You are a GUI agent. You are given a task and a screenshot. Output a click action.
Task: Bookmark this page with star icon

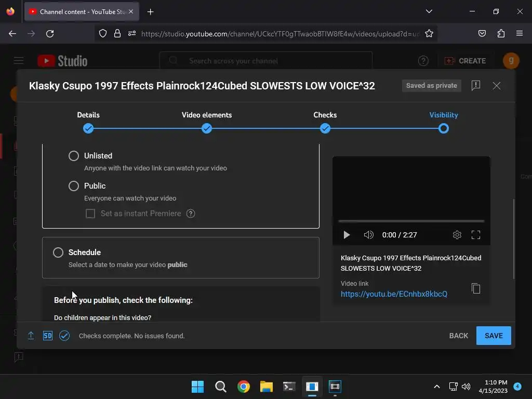click(x=429, y=33)
